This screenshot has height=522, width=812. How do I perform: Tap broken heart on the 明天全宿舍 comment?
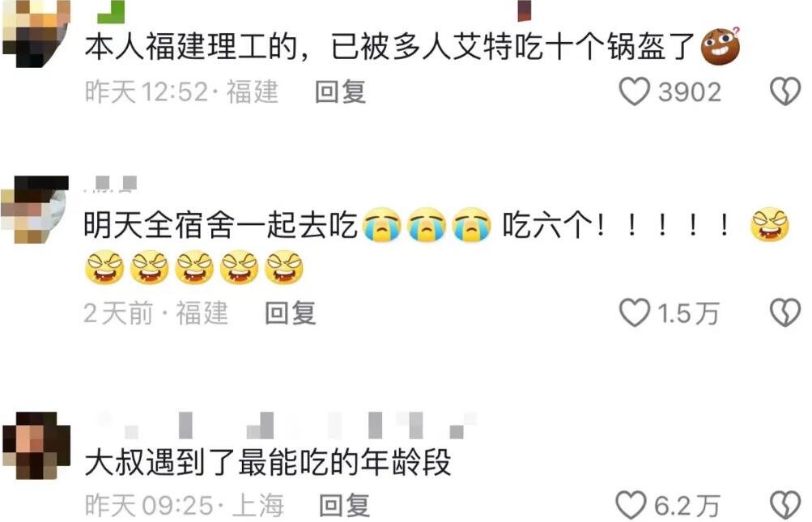pos(785,312)
